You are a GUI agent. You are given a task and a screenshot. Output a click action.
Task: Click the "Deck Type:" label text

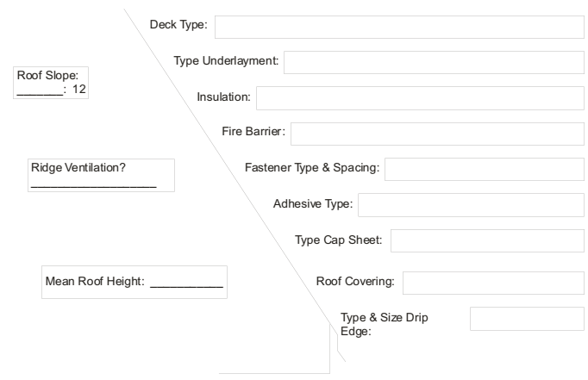point(178,25)
